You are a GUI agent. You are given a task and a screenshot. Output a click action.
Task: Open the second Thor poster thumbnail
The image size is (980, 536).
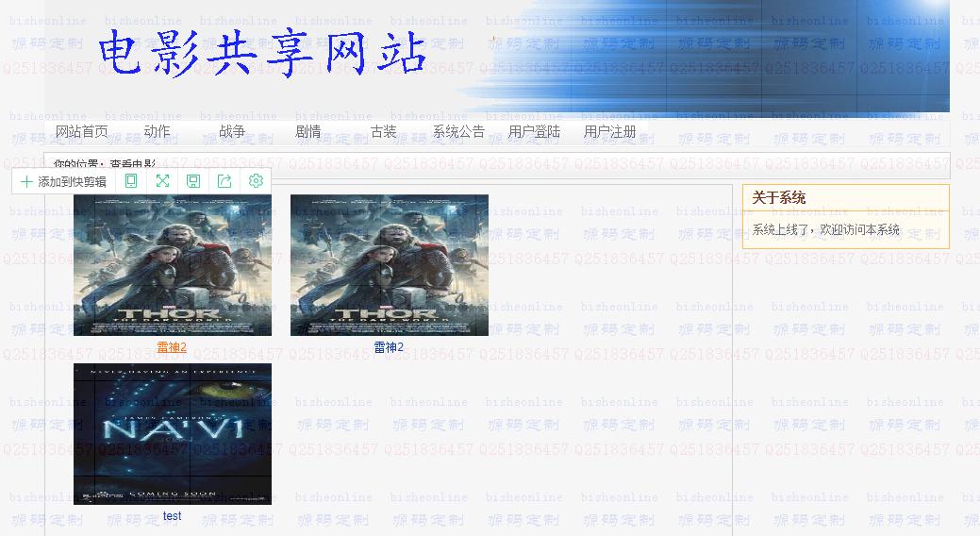[390, 264]
